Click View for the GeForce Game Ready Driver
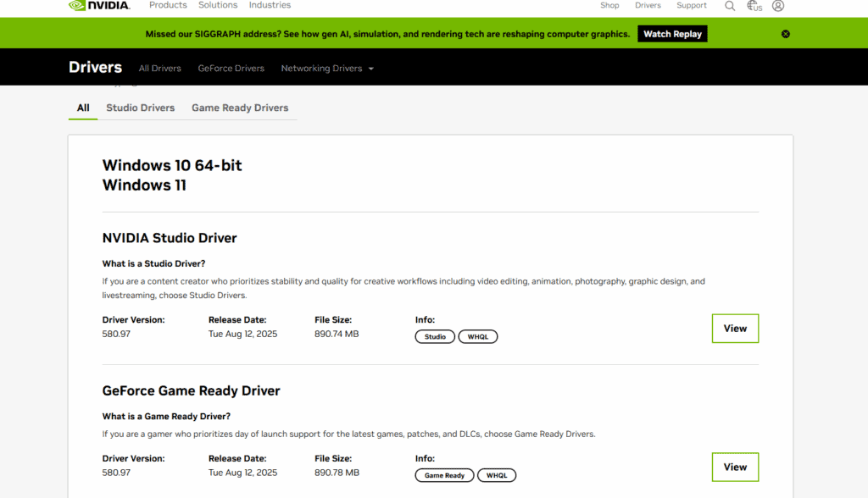 point(734,467)
